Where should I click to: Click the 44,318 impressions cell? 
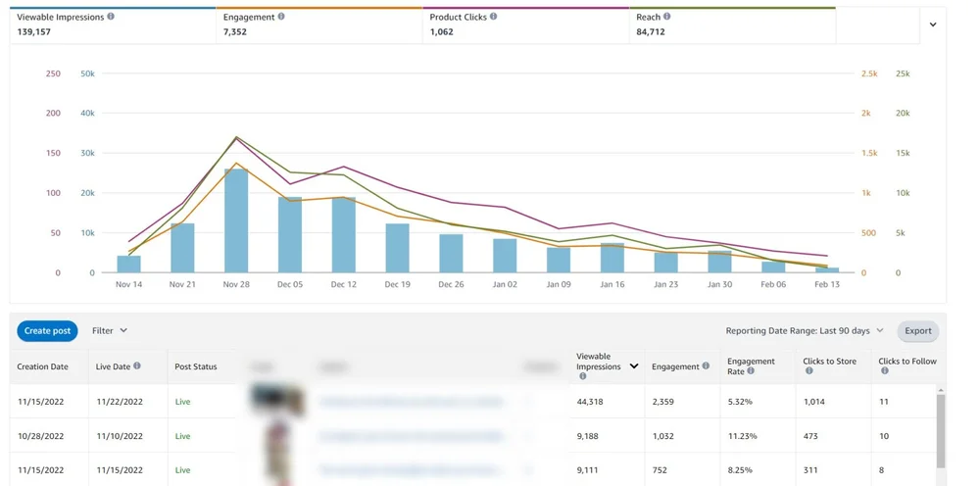tap(589, 402)
